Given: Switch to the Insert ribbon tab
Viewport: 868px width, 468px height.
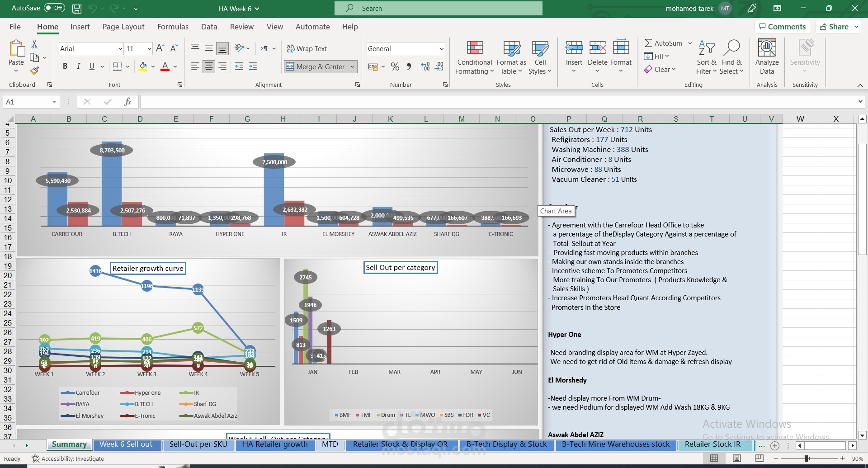Looking at the screenshot, I should pos(80,27).
